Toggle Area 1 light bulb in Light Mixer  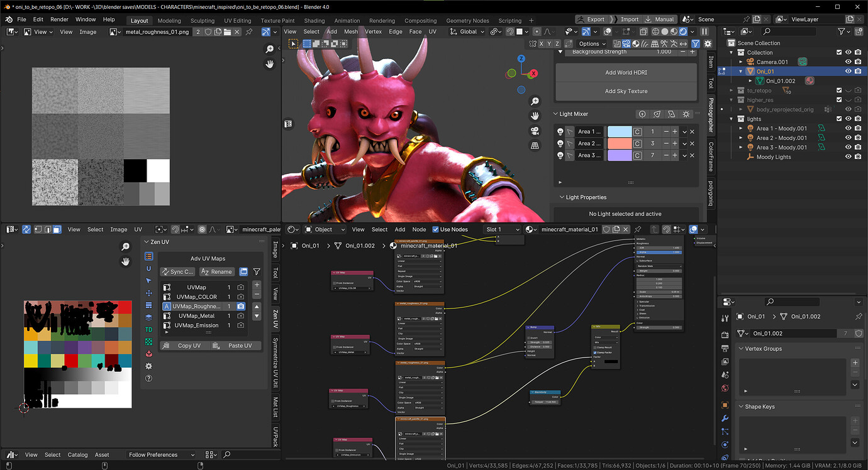click(x=560, y=131)
